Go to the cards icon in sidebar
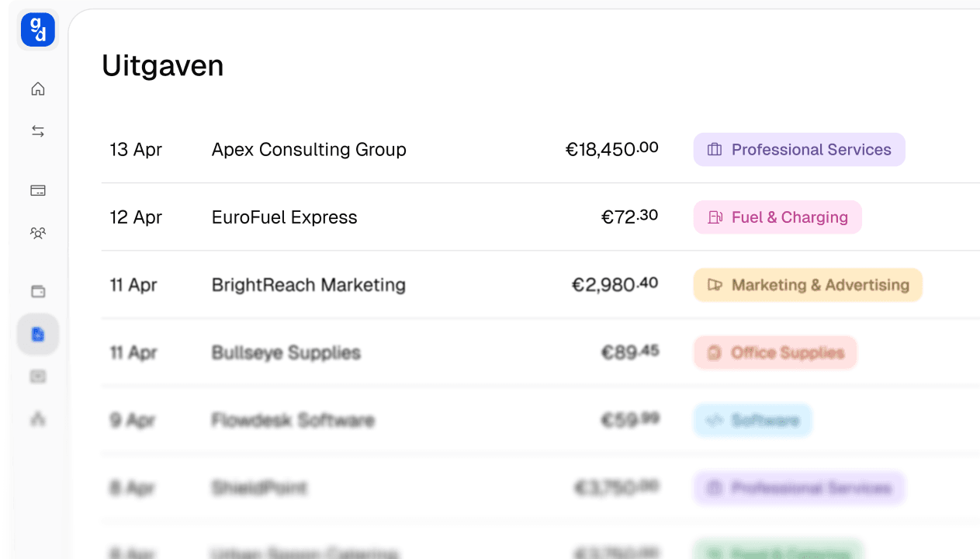Viewport: 980px width, 559px height. [38, 190]
